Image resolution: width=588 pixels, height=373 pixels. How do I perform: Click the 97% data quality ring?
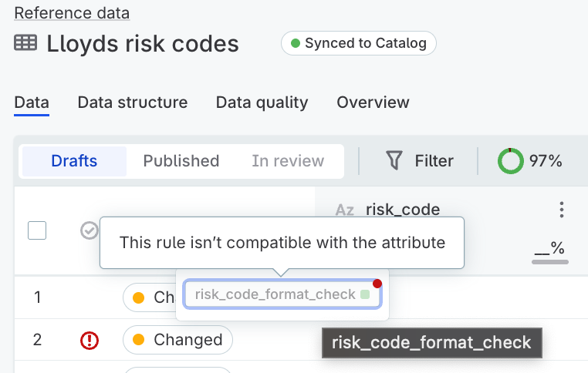point(510,161)
